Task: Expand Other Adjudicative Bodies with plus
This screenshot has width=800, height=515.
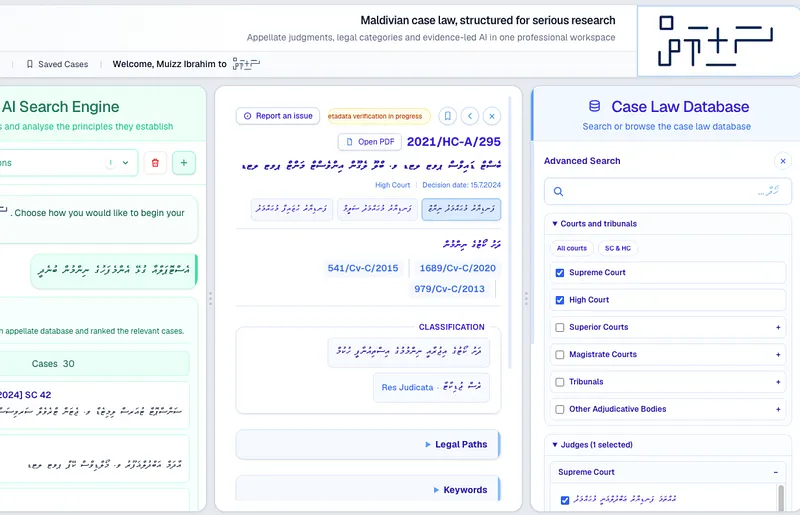Action: (x=778, y=409)
